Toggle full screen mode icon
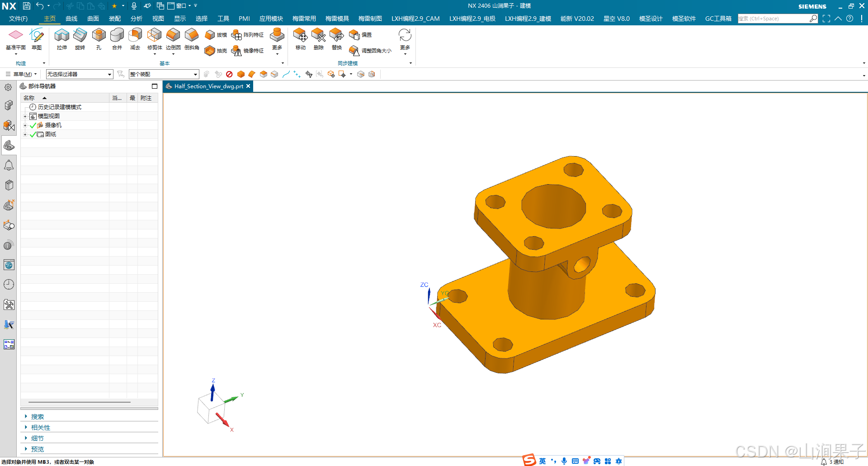Viewport: 868px width, 466px height. 826,19
